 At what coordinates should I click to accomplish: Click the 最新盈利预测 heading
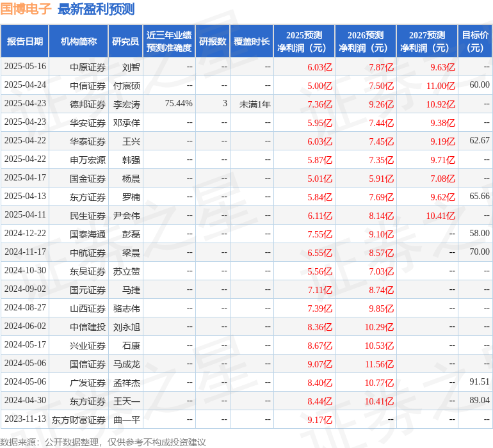click(x=96, y=9)
